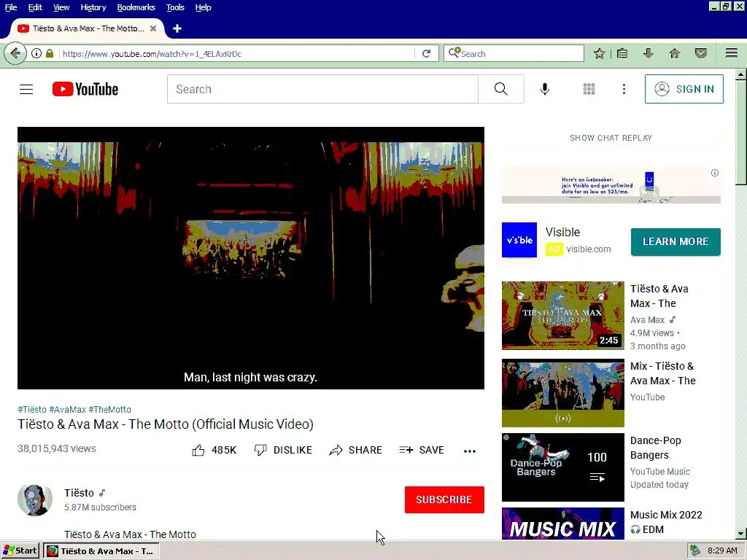Click the green padlock security icon

pos(50,53)
